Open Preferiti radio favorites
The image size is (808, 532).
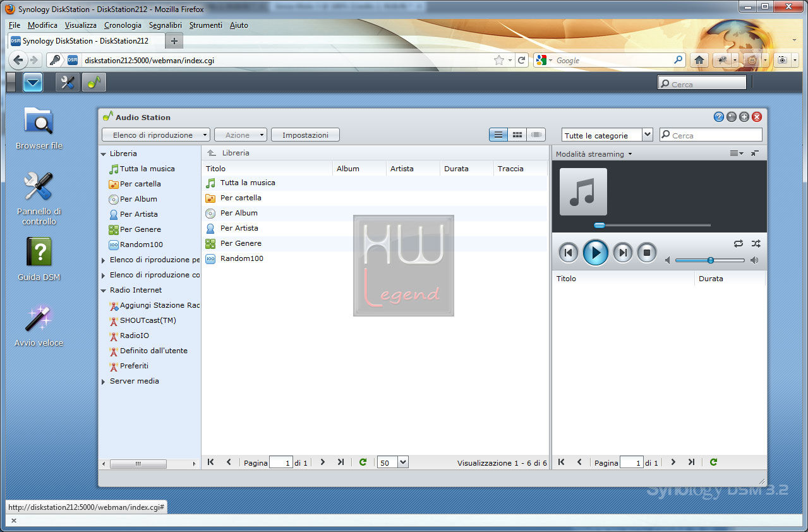click(134, 366)
